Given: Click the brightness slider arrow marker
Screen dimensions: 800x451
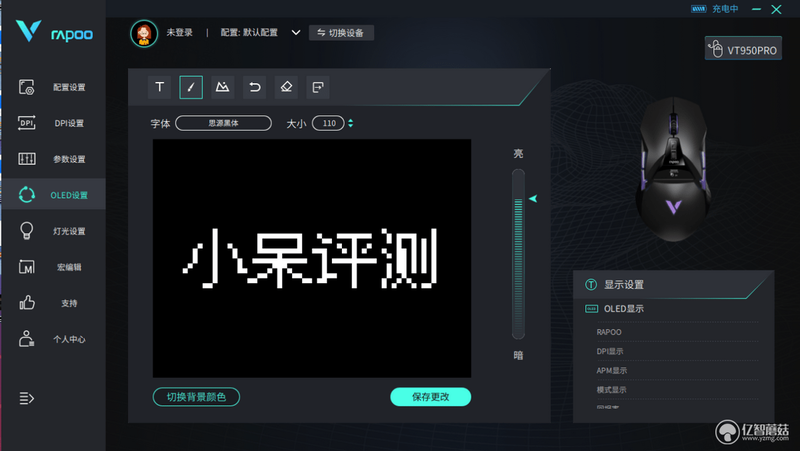Looking at the screenshot, I should pyautogui.click(x=533, y=198).
